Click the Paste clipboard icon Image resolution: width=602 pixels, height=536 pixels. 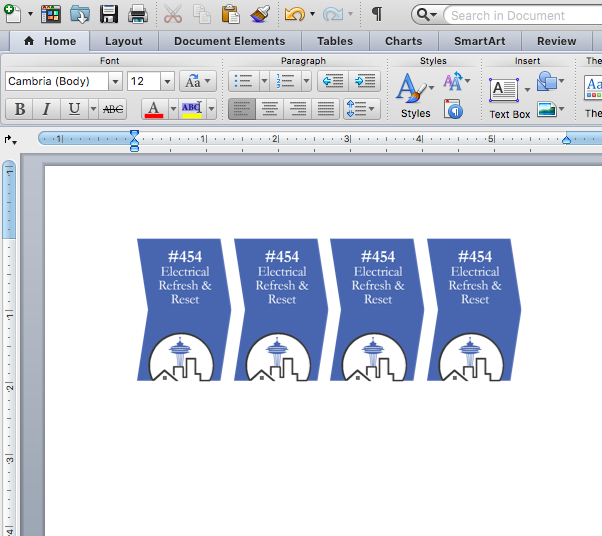point(230,14)
